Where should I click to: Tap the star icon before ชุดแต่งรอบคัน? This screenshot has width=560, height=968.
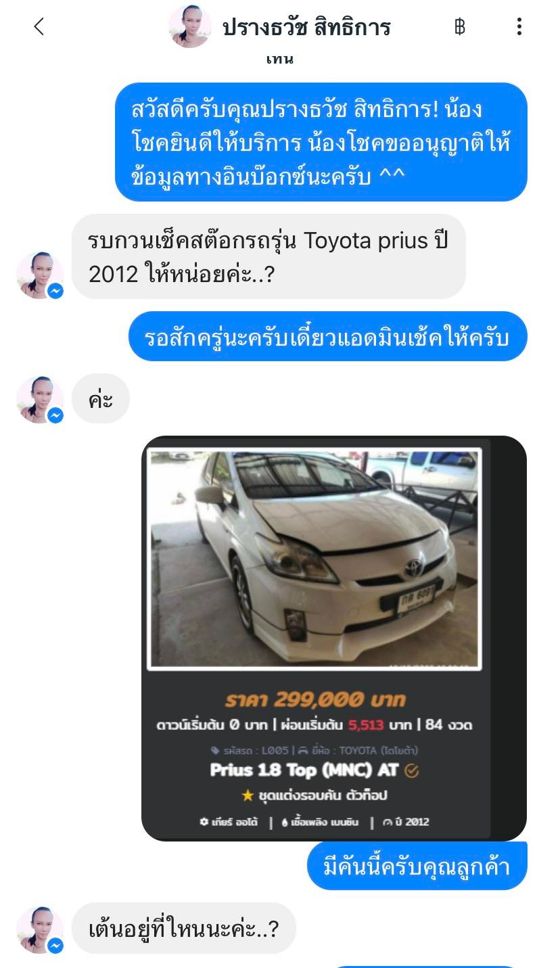pos(248,796)
